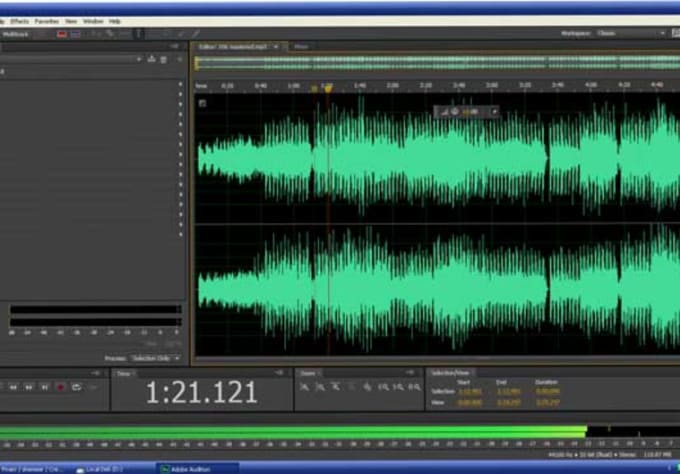This screenshot has width=680, height=474.
Task: Click the green playback level meter bar
Action: [293, 432]
